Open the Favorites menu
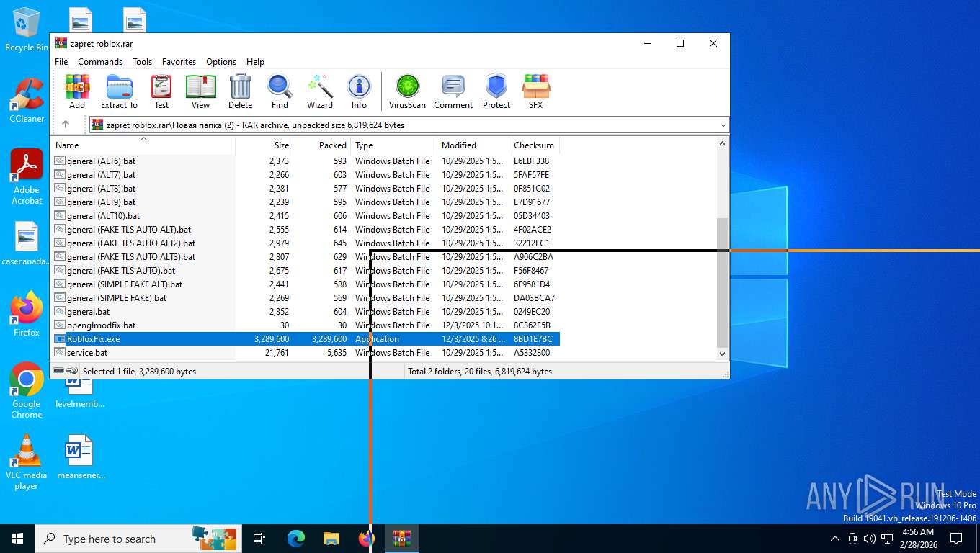The image size is (980, 553). point(179,62)
